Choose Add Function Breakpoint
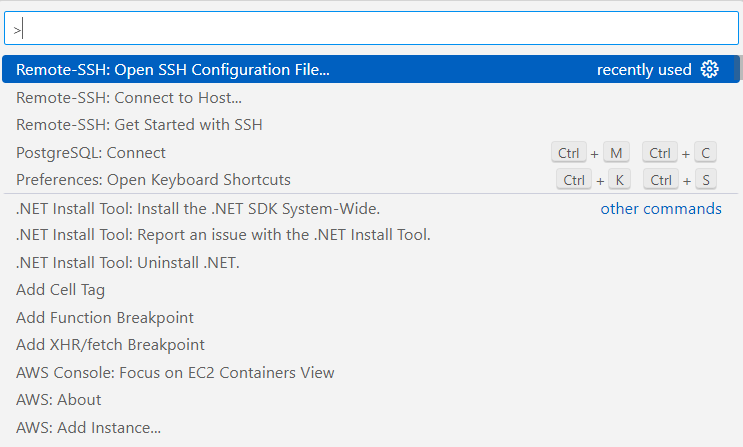Image resolution: width=743 pixels, height=447 pixels. pos(371,317)
